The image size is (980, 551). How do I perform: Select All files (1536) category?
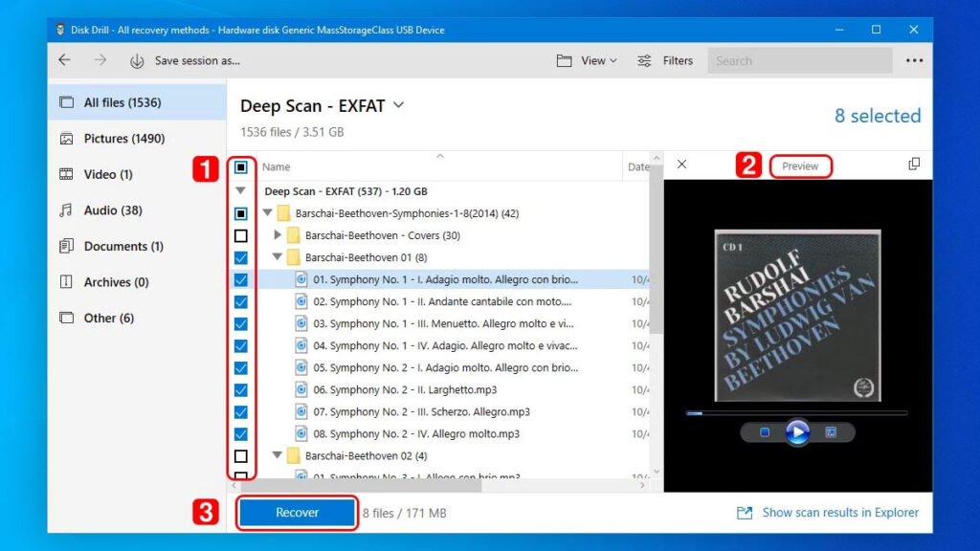(x=137, y=102)
